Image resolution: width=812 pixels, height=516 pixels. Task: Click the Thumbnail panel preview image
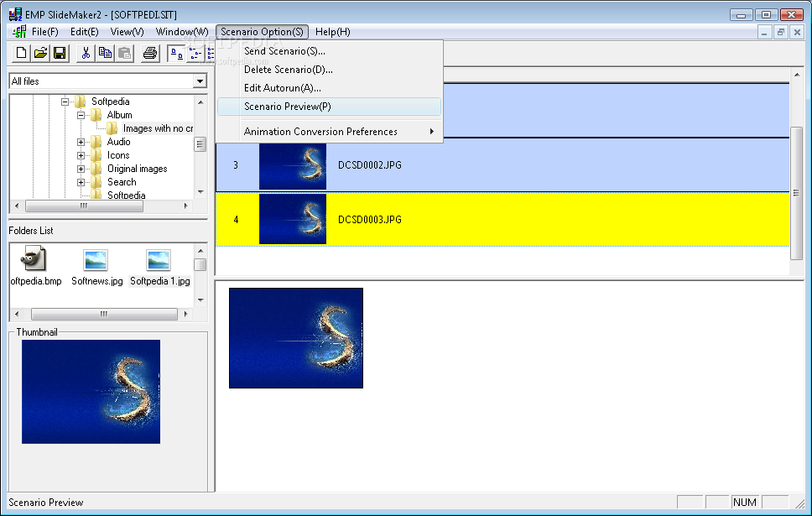pos(91,392)
